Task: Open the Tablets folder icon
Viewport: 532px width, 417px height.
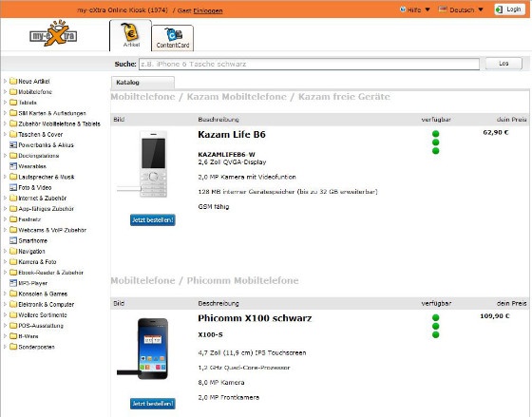Action: (x=13, y=103)
